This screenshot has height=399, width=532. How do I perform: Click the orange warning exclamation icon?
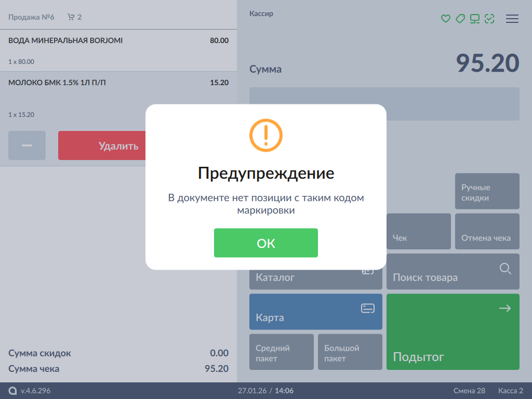[x=265, y=135]
